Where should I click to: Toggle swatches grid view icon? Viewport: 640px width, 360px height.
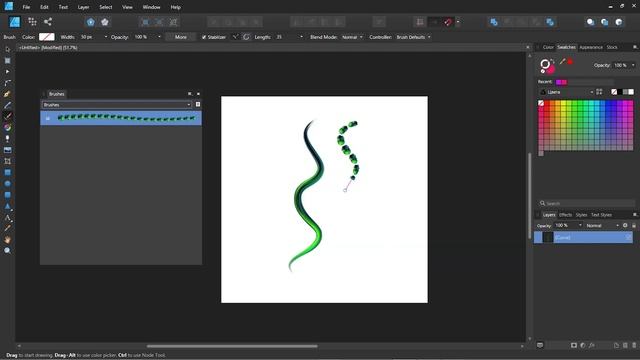coord(599,92)
